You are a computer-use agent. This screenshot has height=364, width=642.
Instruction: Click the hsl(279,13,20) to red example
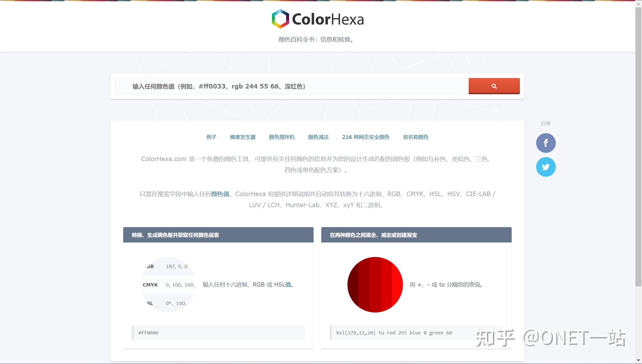point(416,333)
